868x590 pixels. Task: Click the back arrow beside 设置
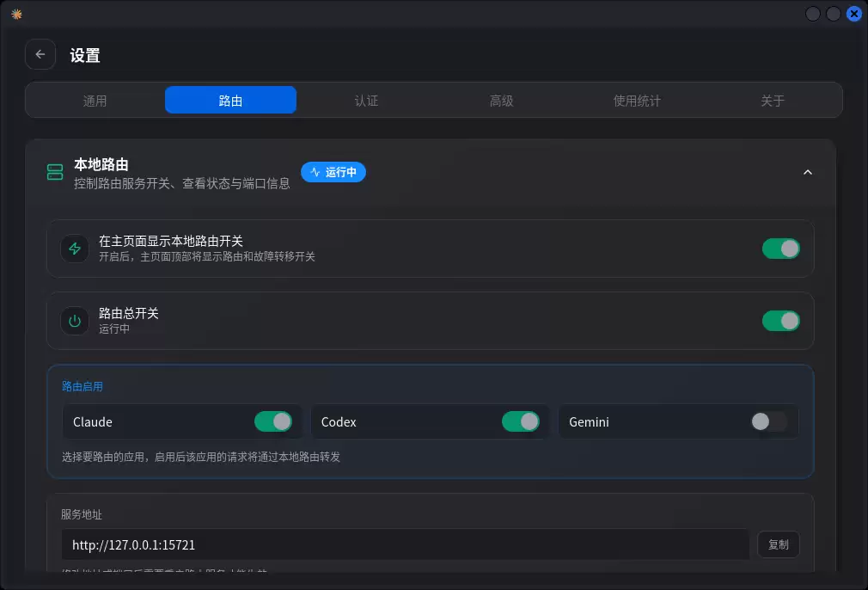pyautogui.click(x=40, y=54)
